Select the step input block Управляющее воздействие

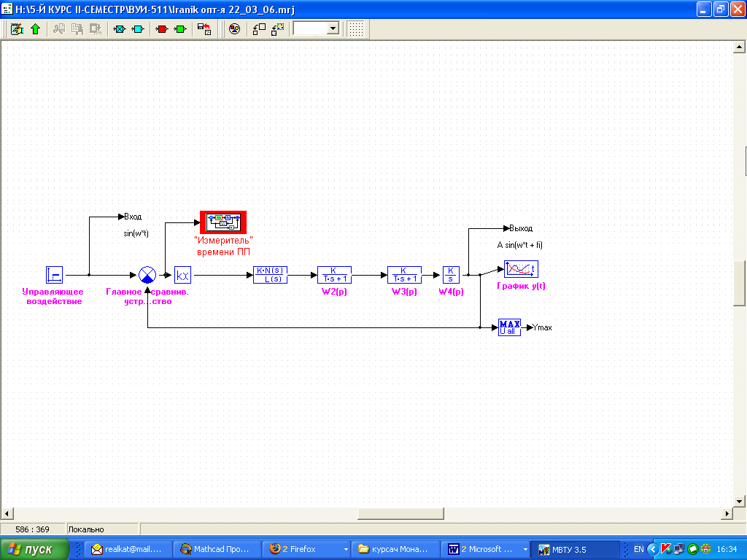(54, 275)
